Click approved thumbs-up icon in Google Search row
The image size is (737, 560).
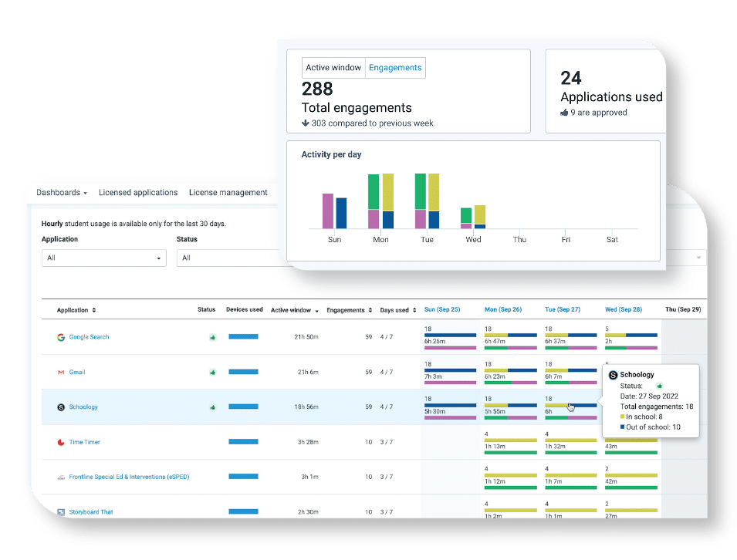click(212, 337)
